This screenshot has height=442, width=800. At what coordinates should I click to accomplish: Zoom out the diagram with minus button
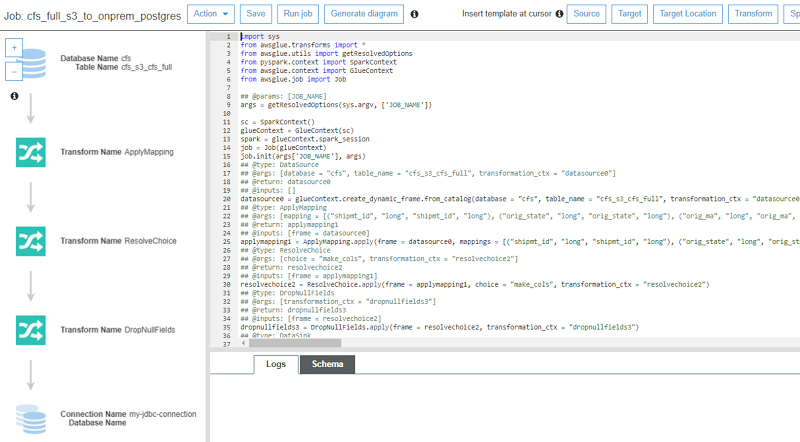[14, 71]
